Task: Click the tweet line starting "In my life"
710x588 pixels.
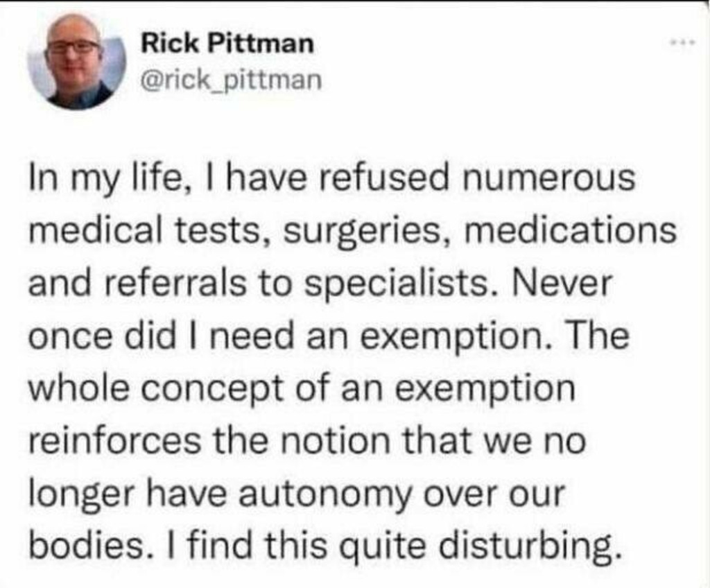Action: [331, 178]
